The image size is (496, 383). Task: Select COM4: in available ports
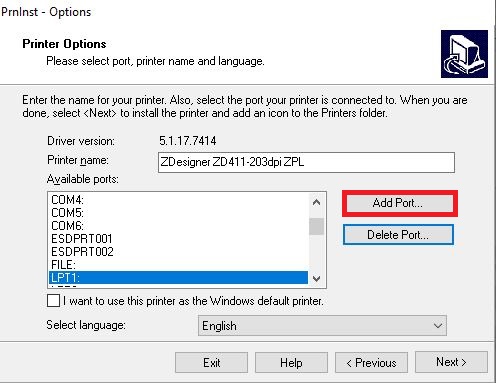click(178, 200)
